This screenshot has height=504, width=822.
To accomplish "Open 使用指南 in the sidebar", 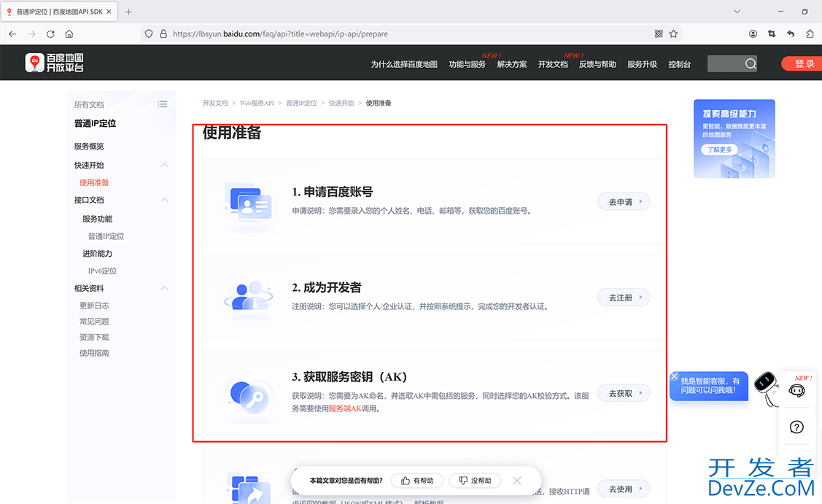I will pyautogui.click(x=94, y=353).
